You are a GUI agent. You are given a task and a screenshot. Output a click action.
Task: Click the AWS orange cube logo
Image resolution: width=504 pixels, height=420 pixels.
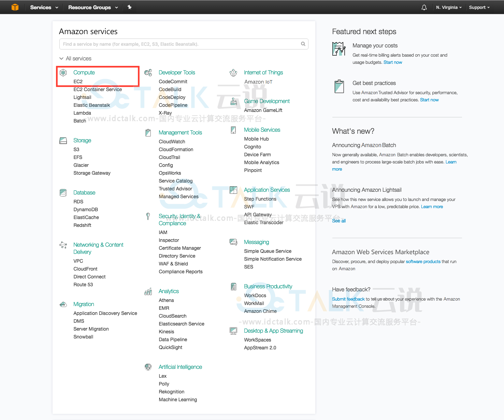pyautogui.click(x=15, y=7)
